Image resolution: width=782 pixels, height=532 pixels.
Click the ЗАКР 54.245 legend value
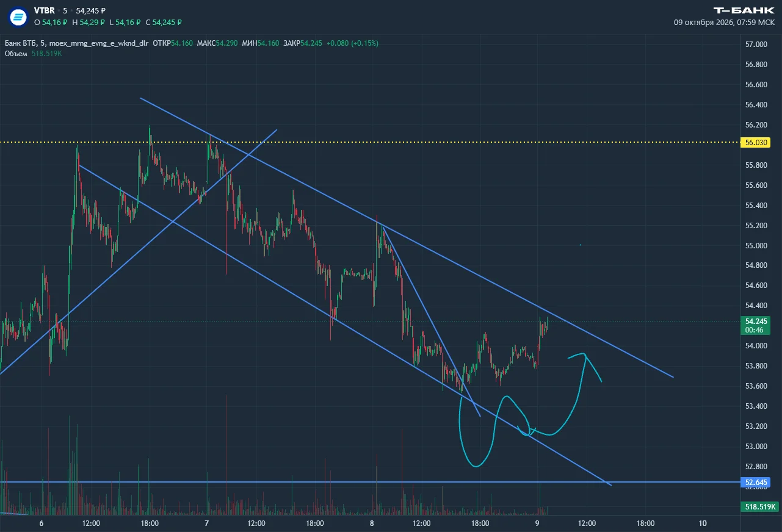[303, 43]
